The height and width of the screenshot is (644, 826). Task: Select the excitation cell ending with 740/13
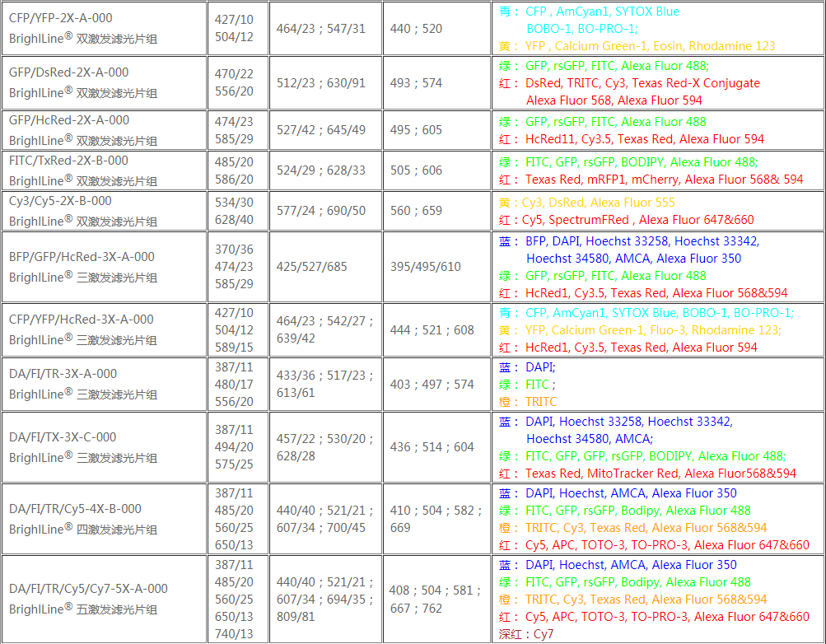coord(238,600)
